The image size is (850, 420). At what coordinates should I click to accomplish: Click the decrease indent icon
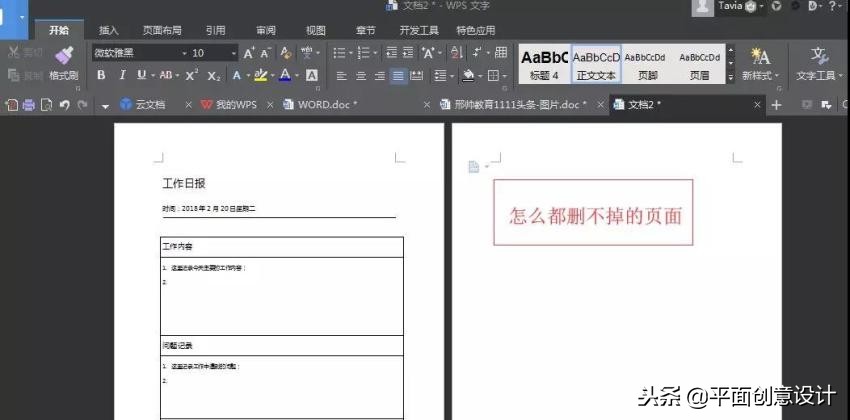click(391, 53)
